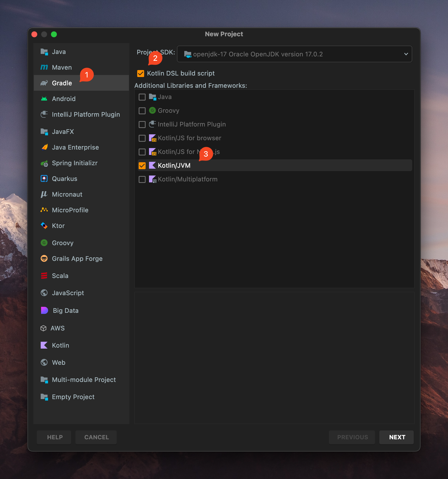Click the Java folder icon in sidebar
Screen dimensions: 448x479
point(44,52)
